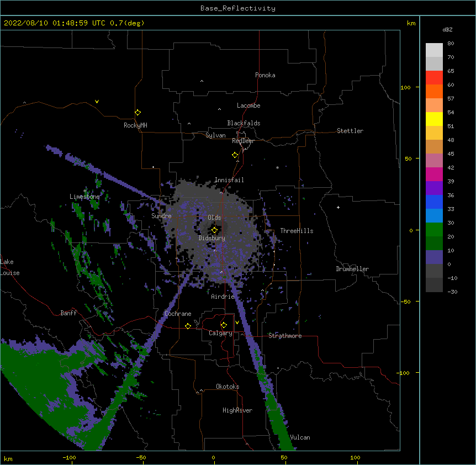
Task: Click the -30 value on the dBZ scale
Action: 452,292
